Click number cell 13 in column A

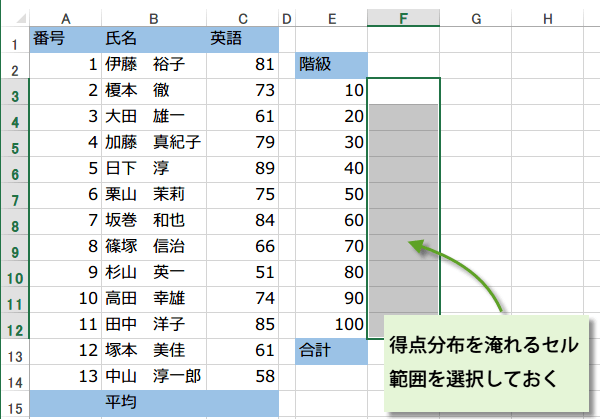[x=65, y=378]
